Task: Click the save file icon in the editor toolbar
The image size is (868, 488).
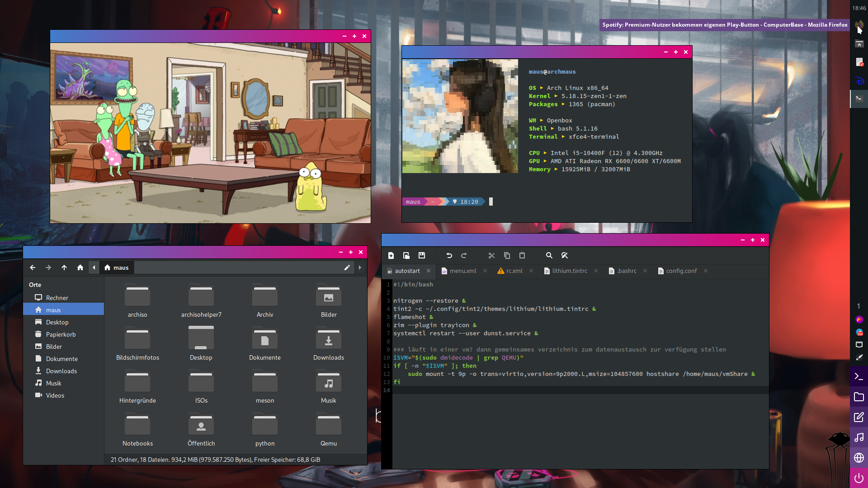Action: [422, 256]
